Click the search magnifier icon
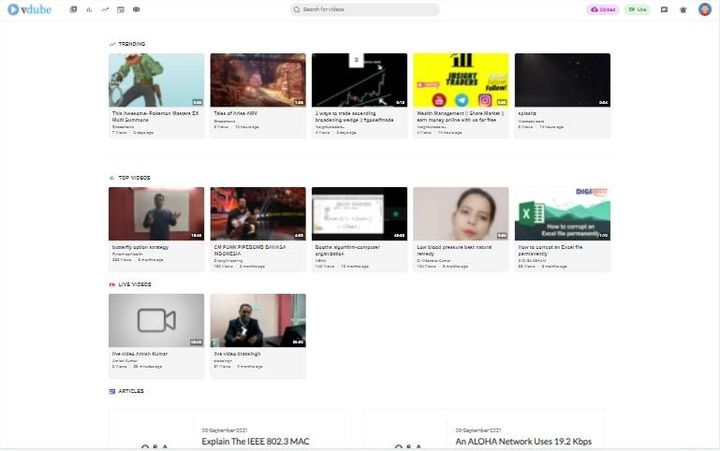 [297, 10]
